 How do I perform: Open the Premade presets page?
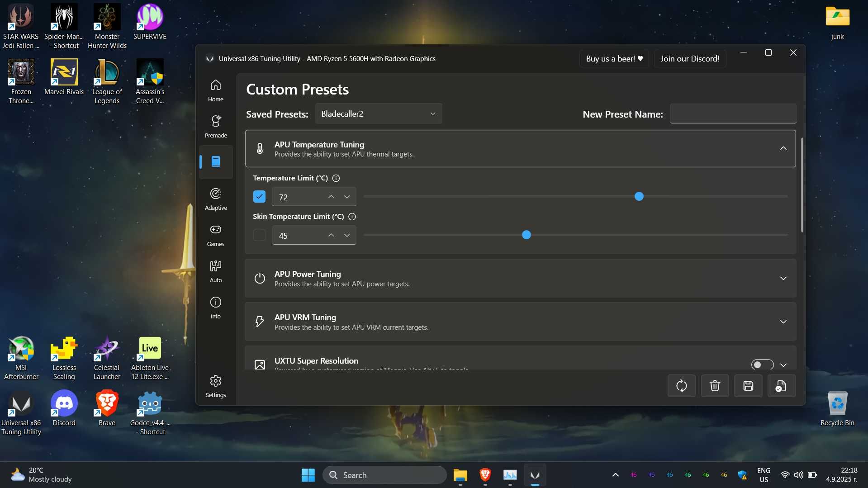[x=216, y=127]
